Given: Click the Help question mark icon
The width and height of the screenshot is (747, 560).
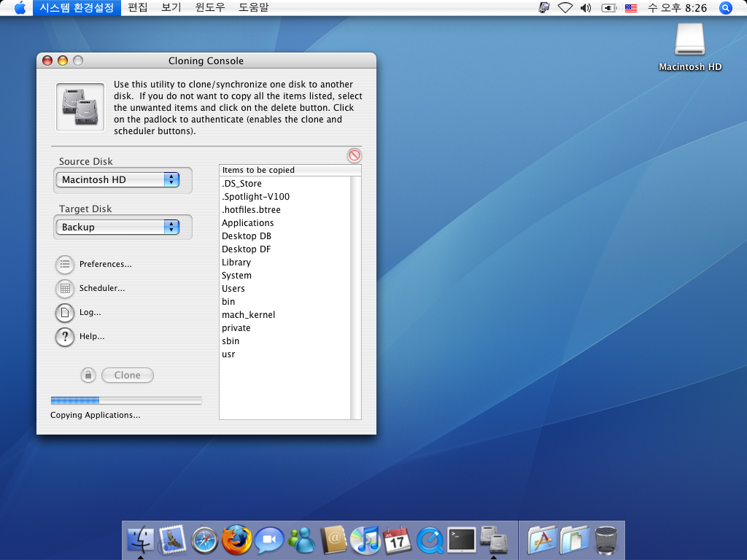Looking at the screenshot, I should coord(65,337).
